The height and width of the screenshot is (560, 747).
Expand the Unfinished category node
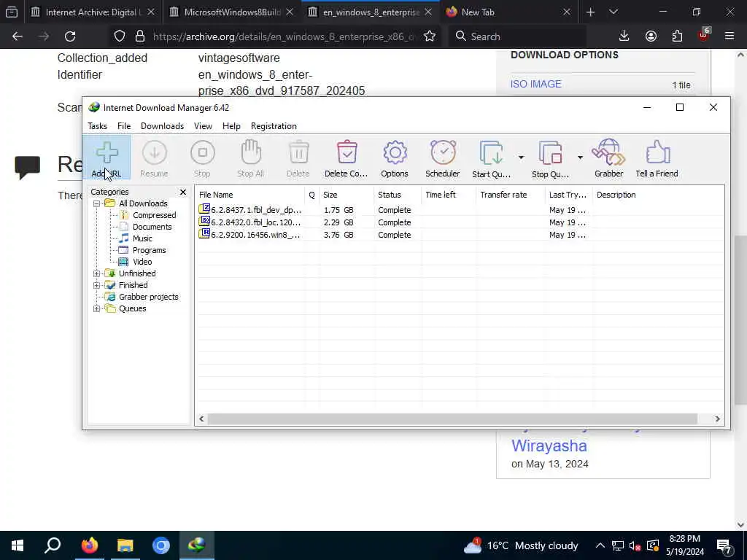97,273
